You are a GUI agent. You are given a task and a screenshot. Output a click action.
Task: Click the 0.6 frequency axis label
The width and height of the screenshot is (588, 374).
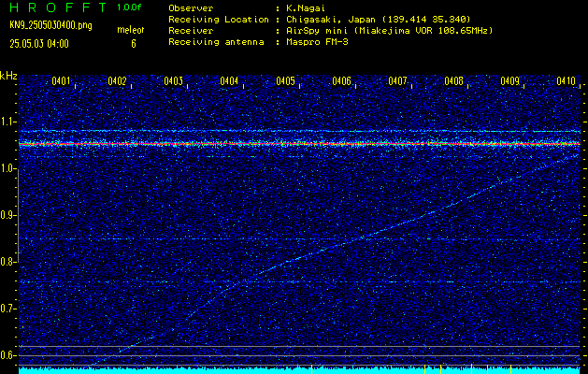pos(8,355)
